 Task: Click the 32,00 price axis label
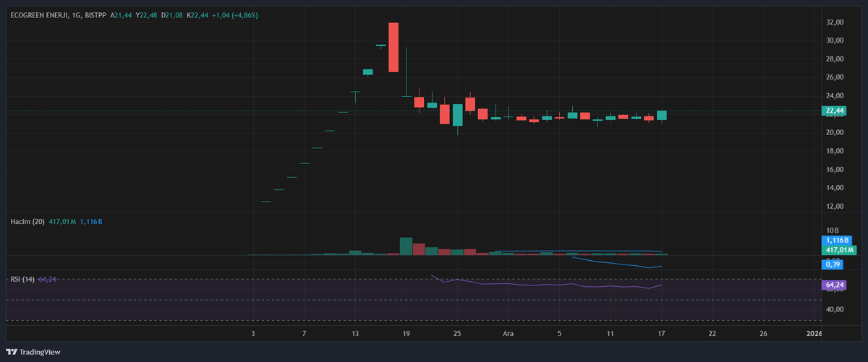coord(835,22)
